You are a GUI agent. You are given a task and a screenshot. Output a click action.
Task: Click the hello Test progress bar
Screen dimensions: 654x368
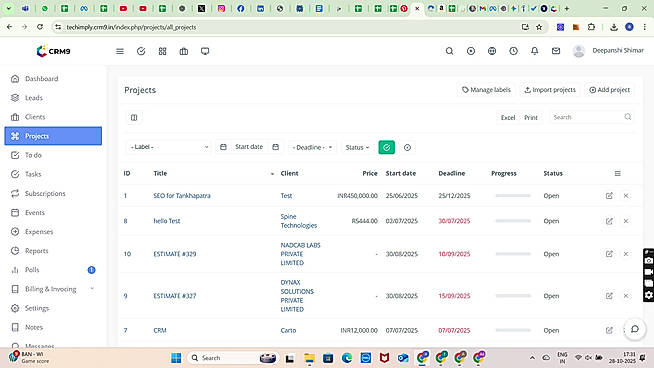tap(513, 221)
